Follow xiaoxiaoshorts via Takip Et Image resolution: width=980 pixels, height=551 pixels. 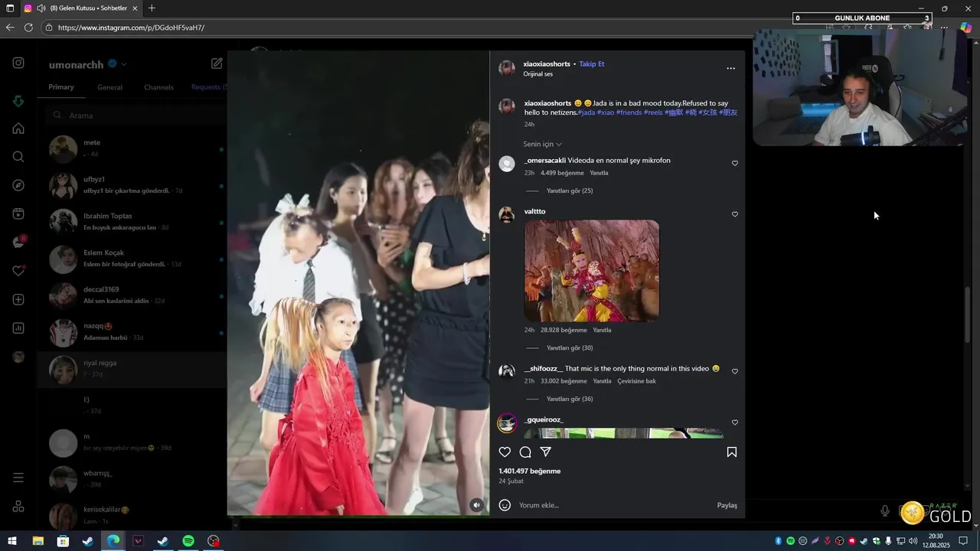click(592, 64)
